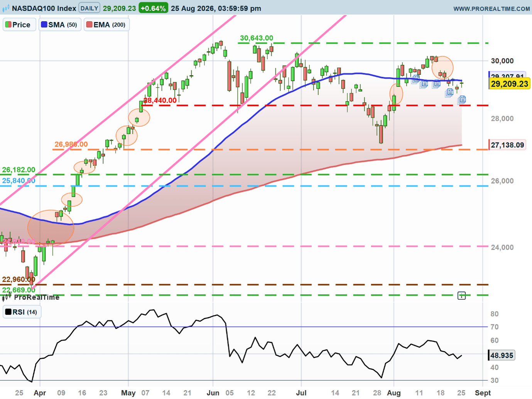
Task: Click the plus icon at chart bottom right
Action: 461,296
